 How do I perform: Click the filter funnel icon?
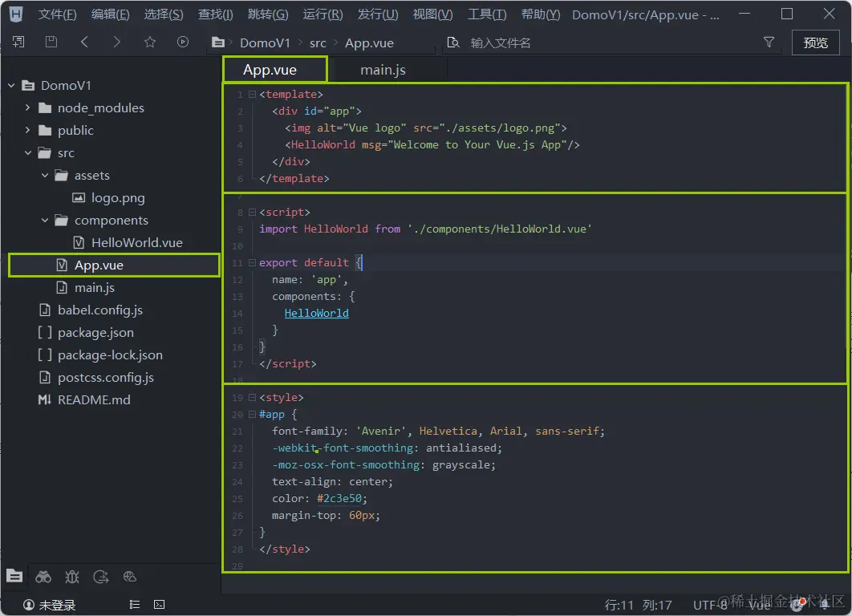coord(769,42)
